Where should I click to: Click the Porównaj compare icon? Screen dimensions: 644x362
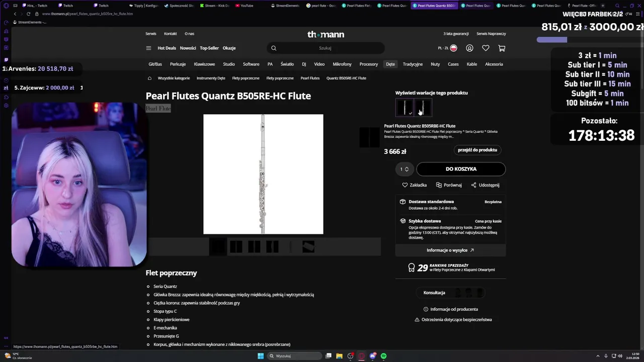(x=439, y=185)
